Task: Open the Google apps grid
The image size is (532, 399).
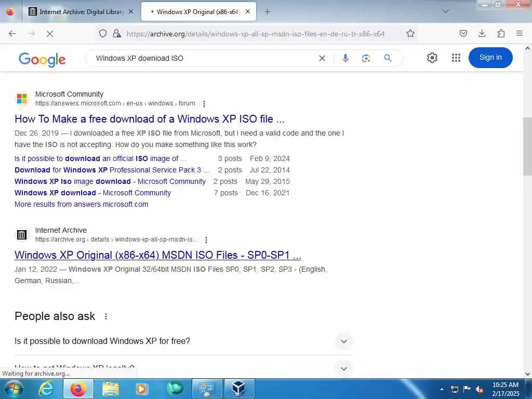Action: point(456,58)
